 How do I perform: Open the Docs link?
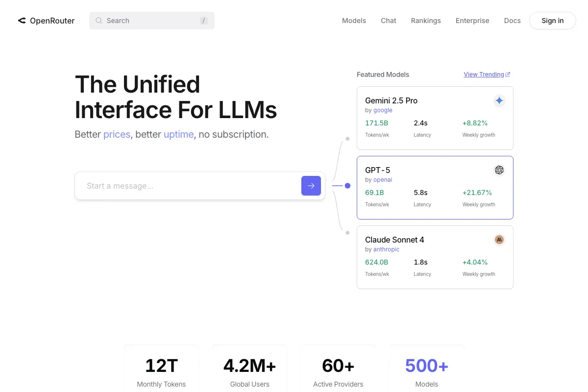pos(512,21)
